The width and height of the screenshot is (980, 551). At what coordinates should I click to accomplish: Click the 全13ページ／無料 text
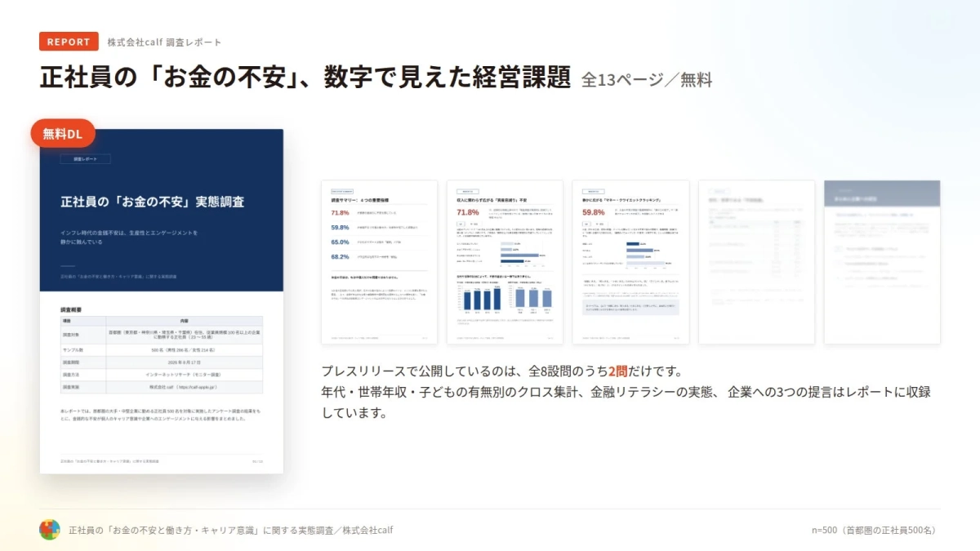click(x=647, y=80)
